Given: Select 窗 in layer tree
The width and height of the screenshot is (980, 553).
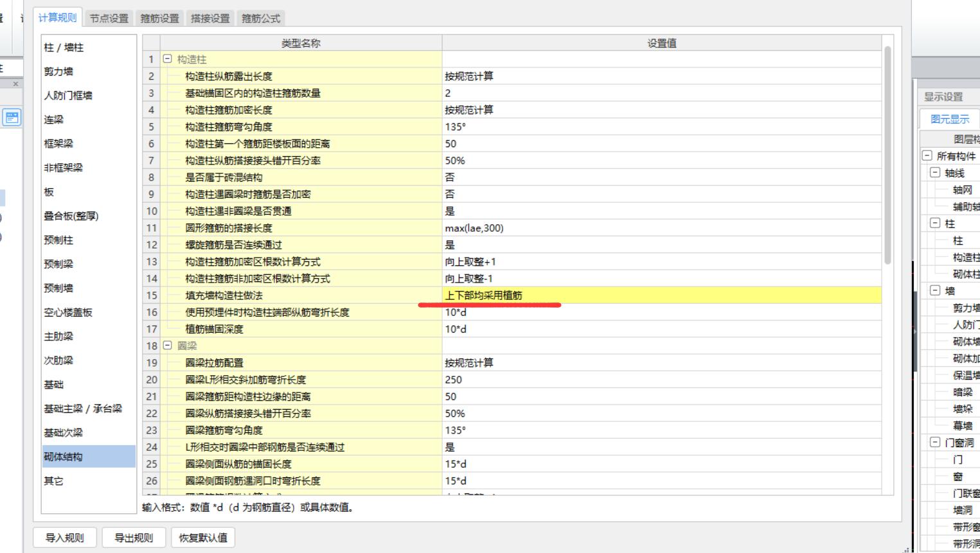Looking at the screenshot, I should click(958, 476).
